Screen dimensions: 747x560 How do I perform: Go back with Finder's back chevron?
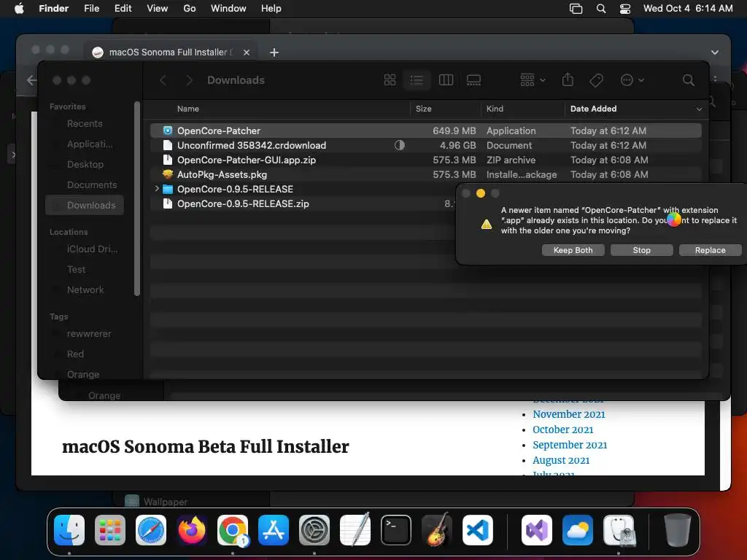(163, 80)
